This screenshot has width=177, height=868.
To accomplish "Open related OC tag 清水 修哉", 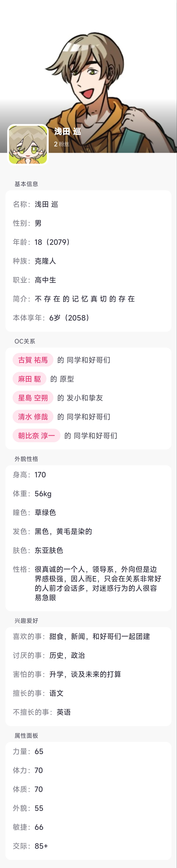I will pos(33,416).
